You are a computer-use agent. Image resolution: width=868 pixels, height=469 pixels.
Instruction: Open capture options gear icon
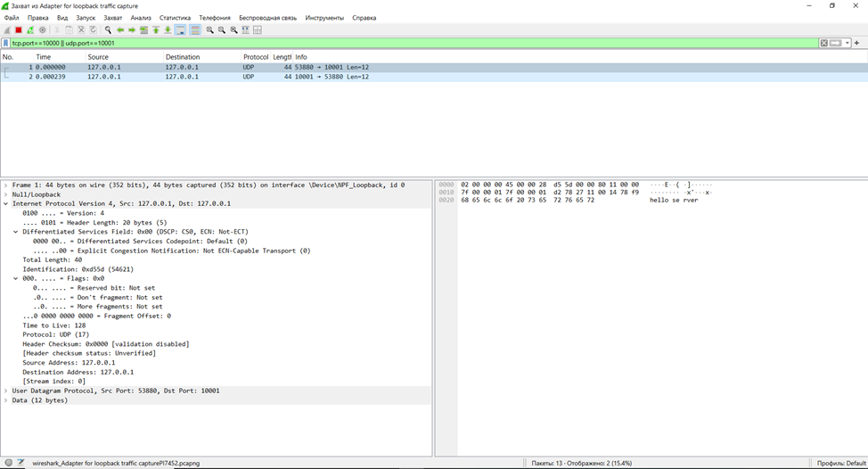tap(42, 30)
